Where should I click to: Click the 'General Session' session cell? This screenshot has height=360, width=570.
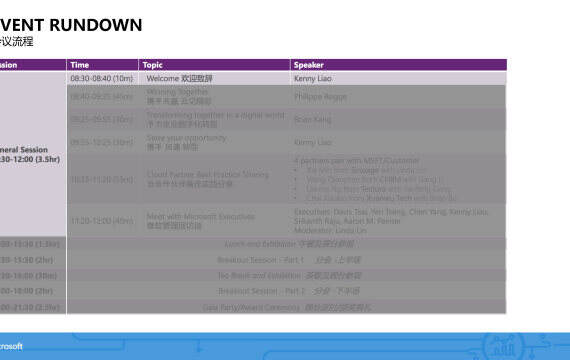[x=33, y=154]
